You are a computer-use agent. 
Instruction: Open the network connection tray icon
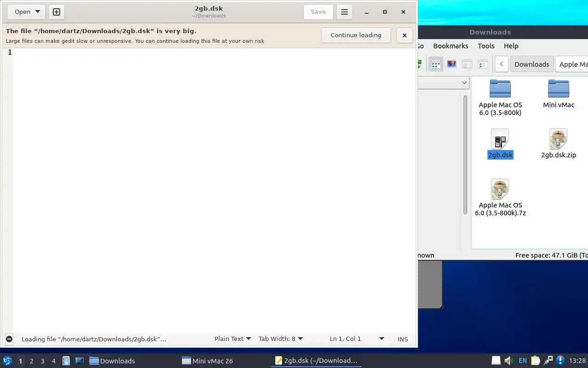[x=548, y=361]
